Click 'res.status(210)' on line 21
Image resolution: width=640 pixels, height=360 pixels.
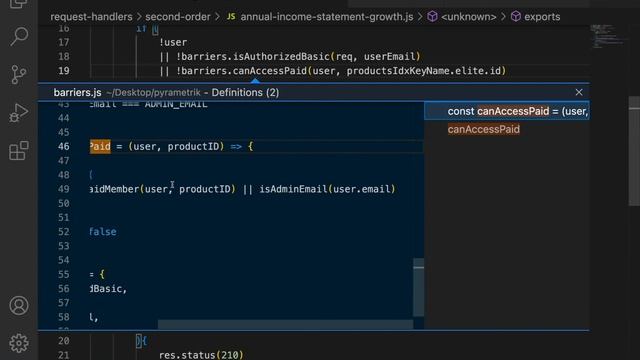click(x=201, y=355)
